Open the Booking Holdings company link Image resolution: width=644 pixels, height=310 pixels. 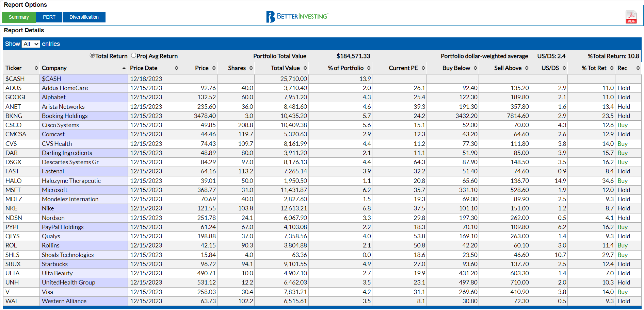click(x=65, y=116)
